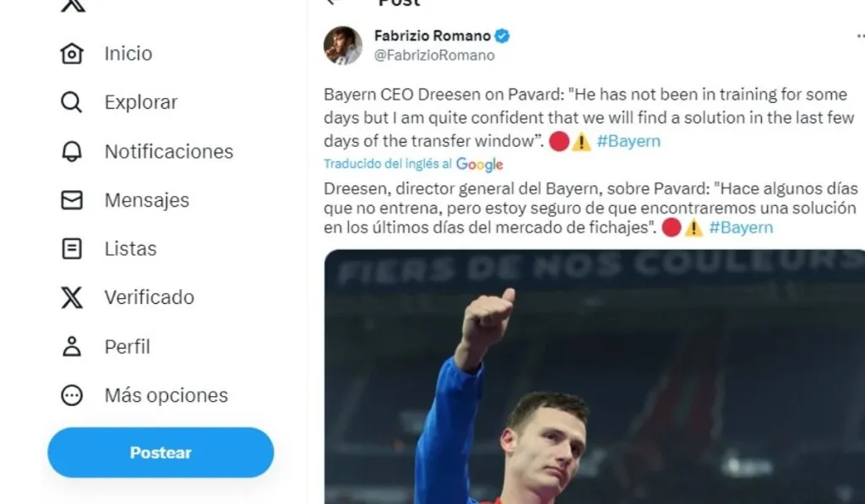Open the Fabrizio Romano display name link
Image resolution: width=865 pixels, height=504 pixels.
(x=432, y=35)
